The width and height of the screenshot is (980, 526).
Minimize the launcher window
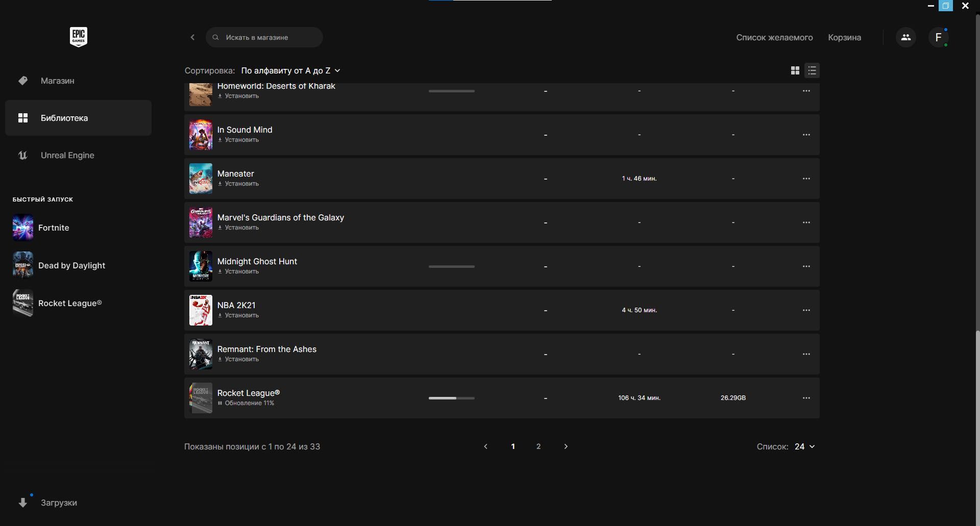point(930,6)
